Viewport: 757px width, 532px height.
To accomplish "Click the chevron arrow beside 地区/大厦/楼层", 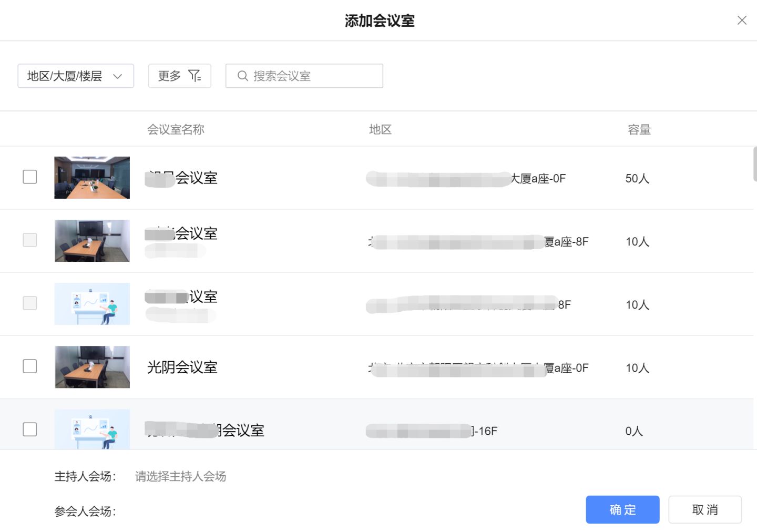I will click(118, 76).
